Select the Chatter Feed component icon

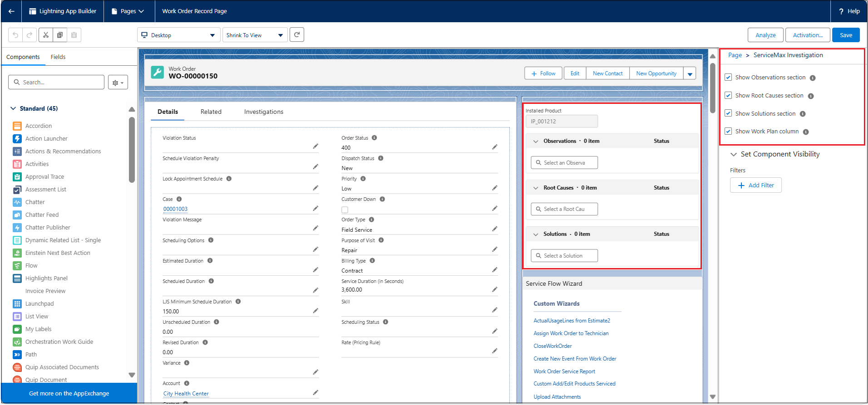(x=17, y=215)
